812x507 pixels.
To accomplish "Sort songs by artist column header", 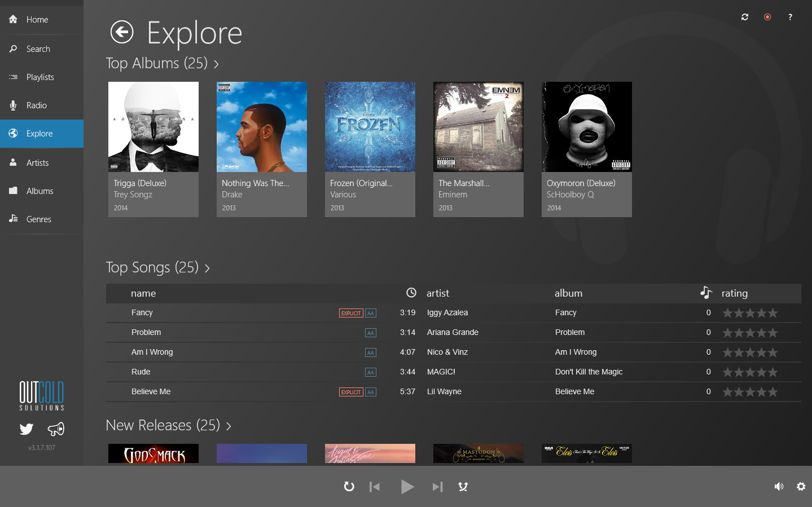I will (438, 293).
